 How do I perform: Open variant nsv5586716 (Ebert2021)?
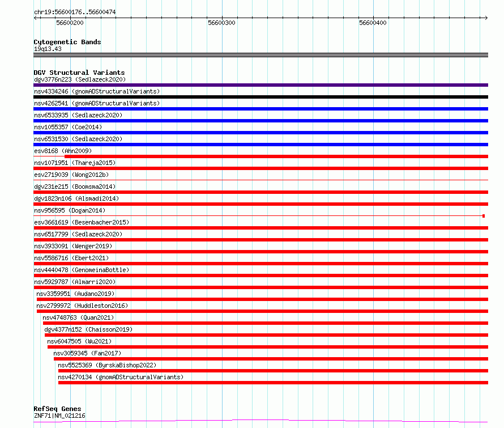(x=71, y=258)
